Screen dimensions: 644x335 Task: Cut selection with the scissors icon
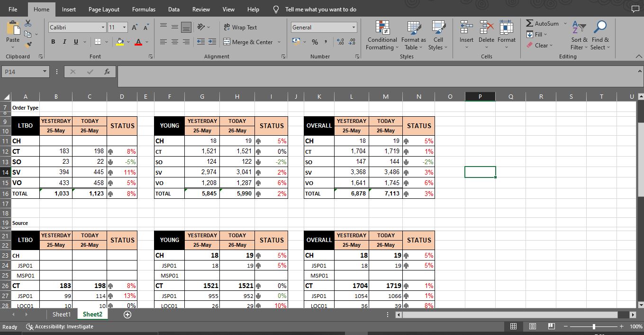click(28, 23)
